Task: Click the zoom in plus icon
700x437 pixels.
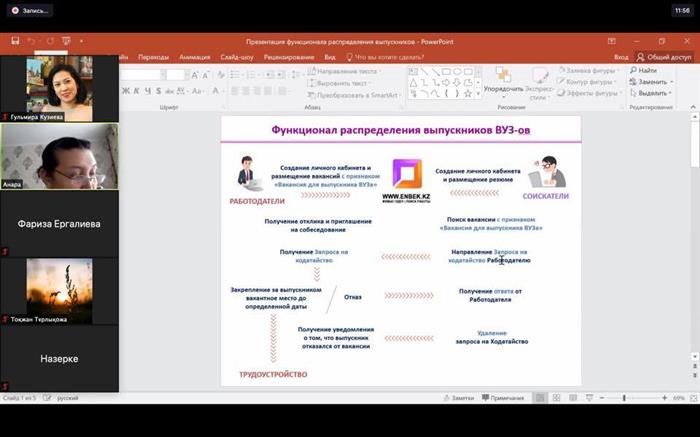Action: [664, 398]
